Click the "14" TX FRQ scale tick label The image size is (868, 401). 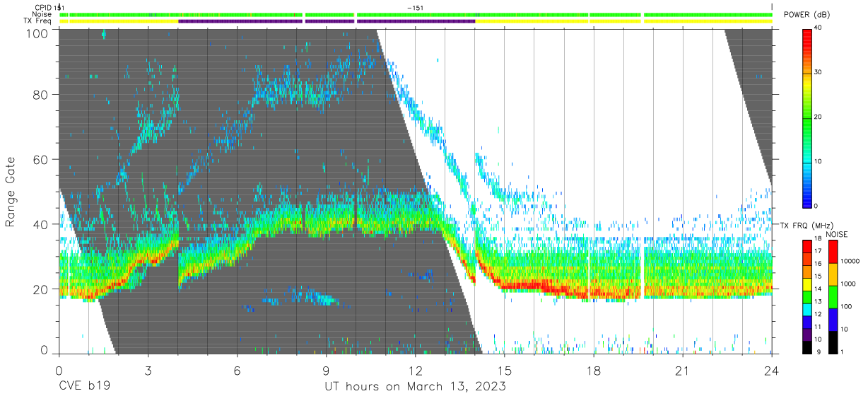pos(819,289)
